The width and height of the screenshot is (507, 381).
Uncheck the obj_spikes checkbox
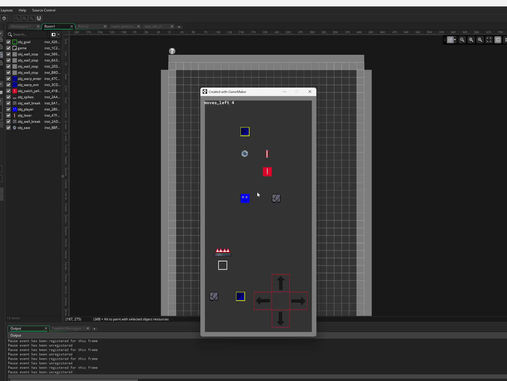(x=9, y=97)
